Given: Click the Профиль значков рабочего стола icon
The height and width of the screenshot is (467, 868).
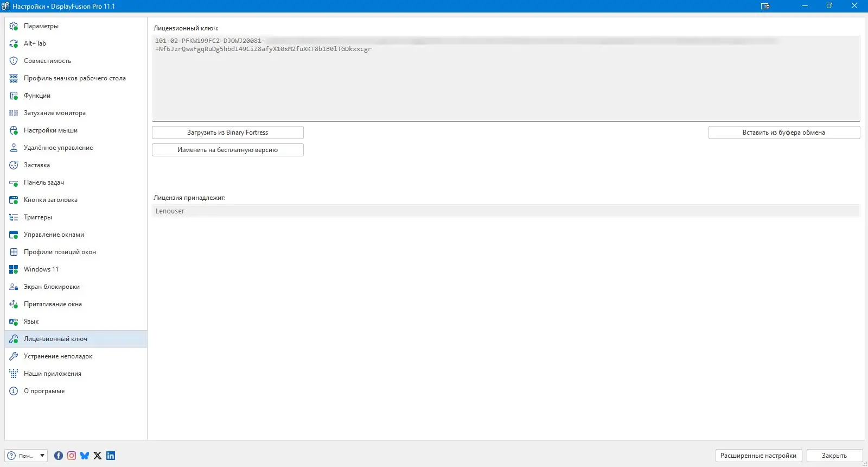Looking at the screenshot, I should coord(14,78).
